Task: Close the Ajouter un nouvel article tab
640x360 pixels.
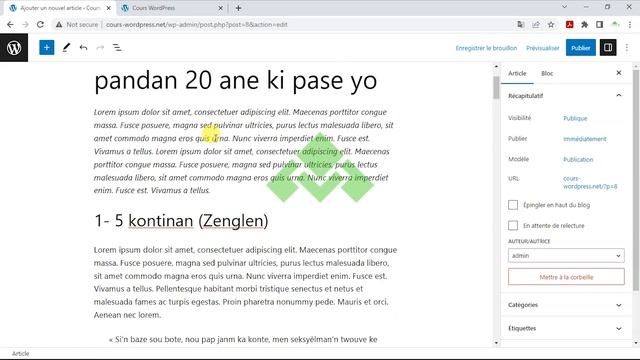Action: [109, 8]
